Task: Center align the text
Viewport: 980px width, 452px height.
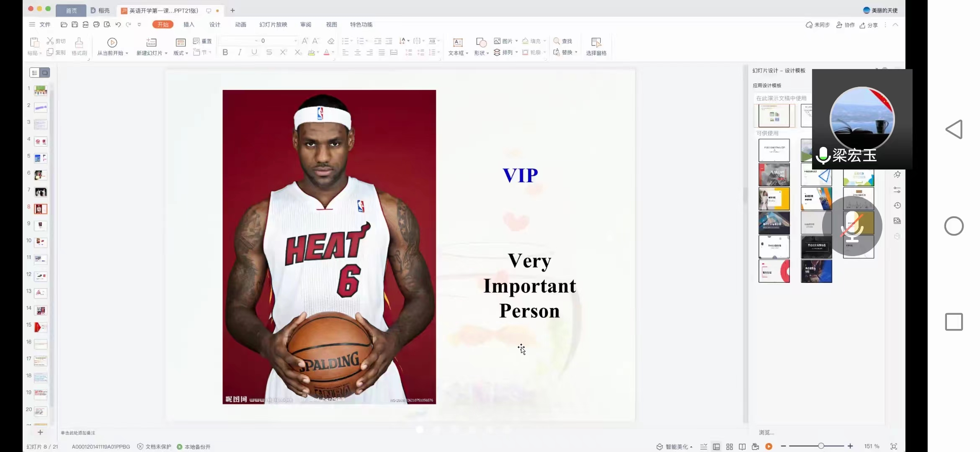Action: pyautogui.click(x=358, y=52)
